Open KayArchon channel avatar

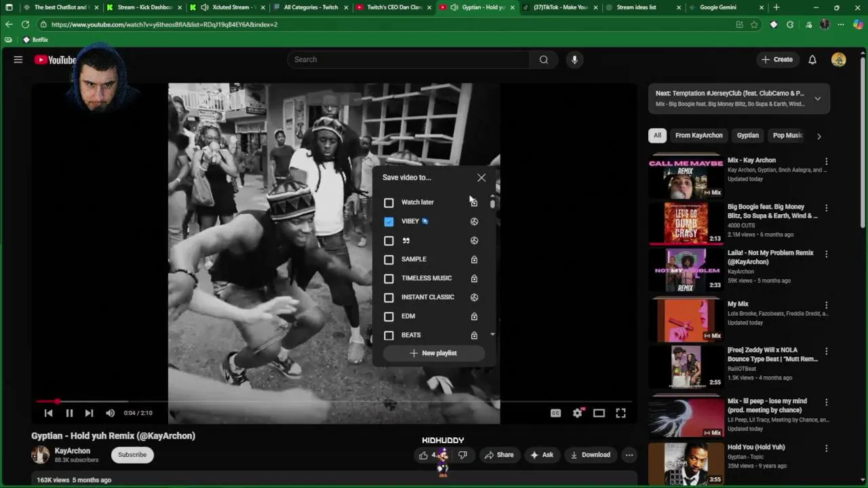[x=41, y=455]
